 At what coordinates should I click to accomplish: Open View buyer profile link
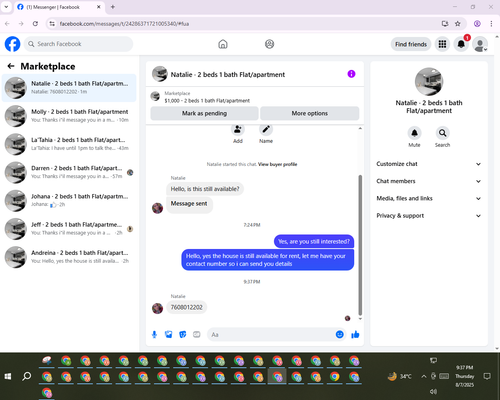277,164
